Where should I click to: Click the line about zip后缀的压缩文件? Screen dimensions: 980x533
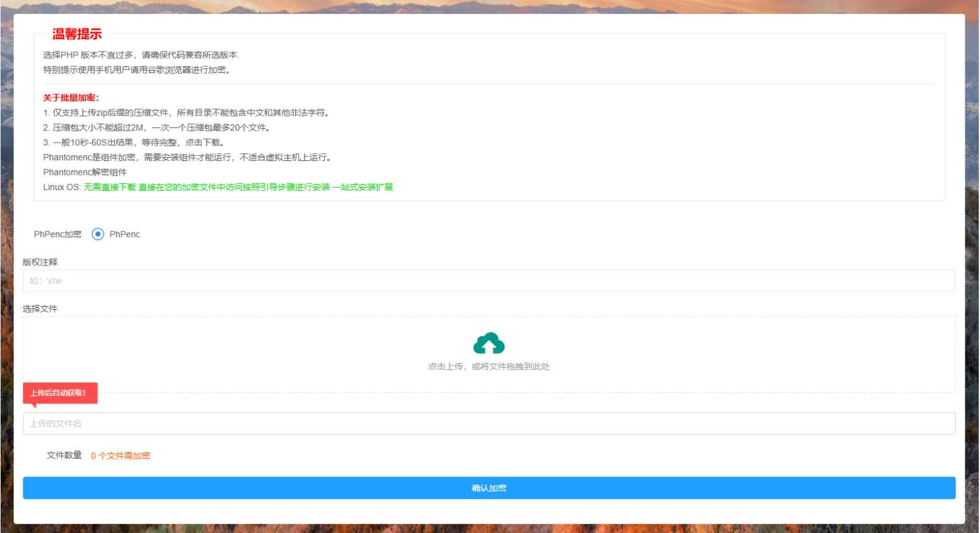[186, 112]
